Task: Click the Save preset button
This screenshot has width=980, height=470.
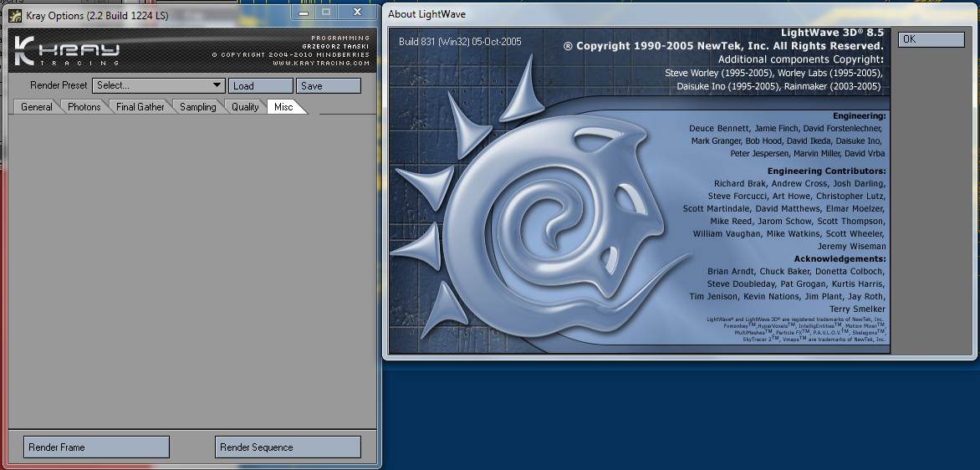Action: coord(328,85)
